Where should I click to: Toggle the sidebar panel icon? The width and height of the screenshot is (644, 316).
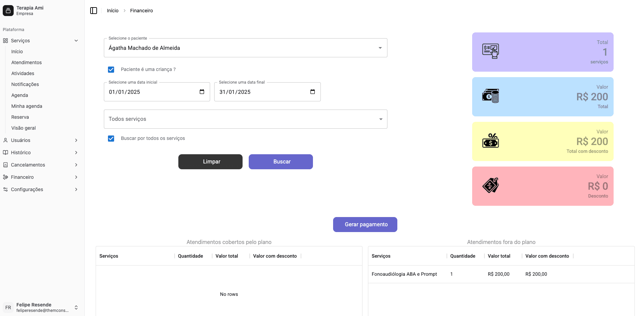coord(94,11)
